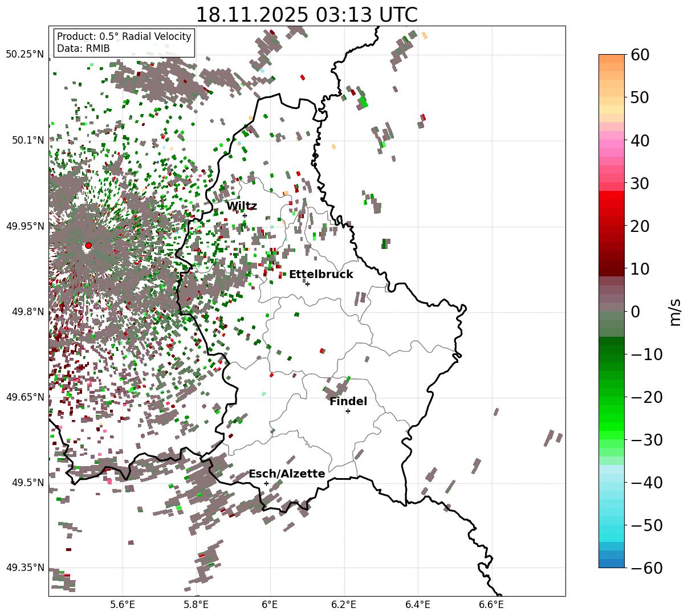The width and height of the screenshot is (688, 616).
Task: Pick the cyan colorbar segment near −50
Action: click(x=612, y=525)
